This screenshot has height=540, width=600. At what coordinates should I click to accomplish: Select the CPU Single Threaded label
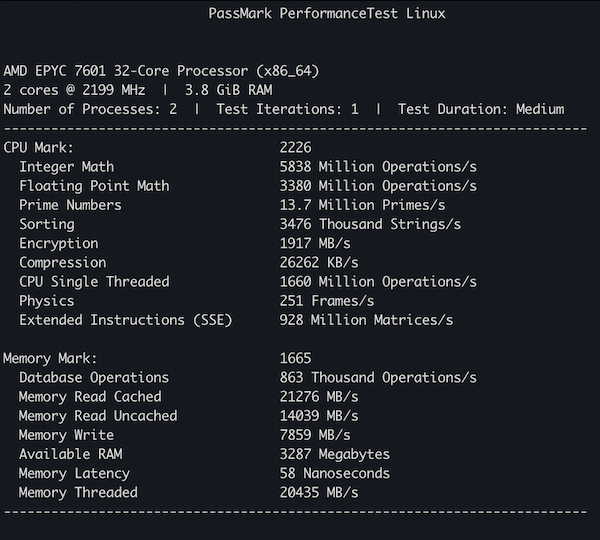[94, 282]
